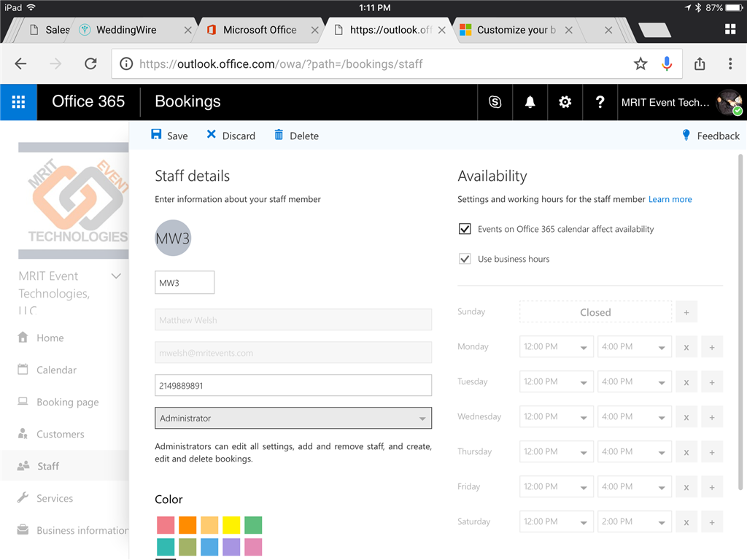Switch to the Microsoft Office browser tab
This screenshot has height=560, width=747.
(260, 30)
